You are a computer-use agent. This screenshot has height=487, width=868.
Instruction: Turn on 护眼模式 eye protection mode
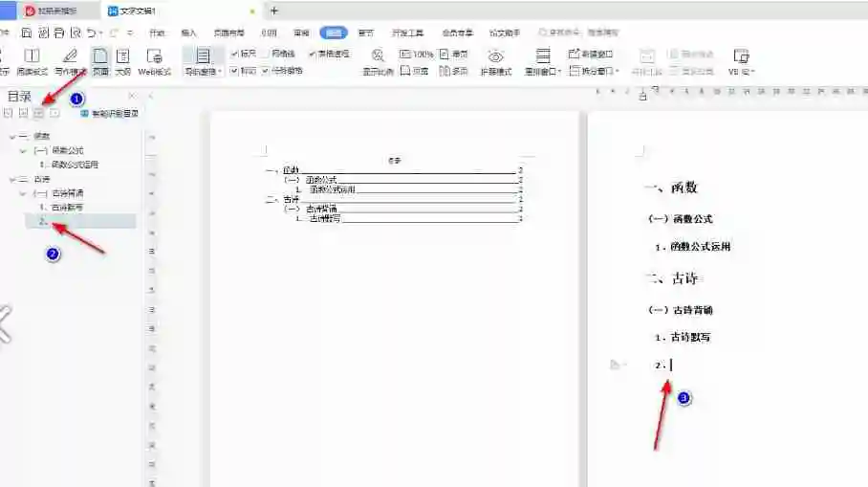pos(495,61)
